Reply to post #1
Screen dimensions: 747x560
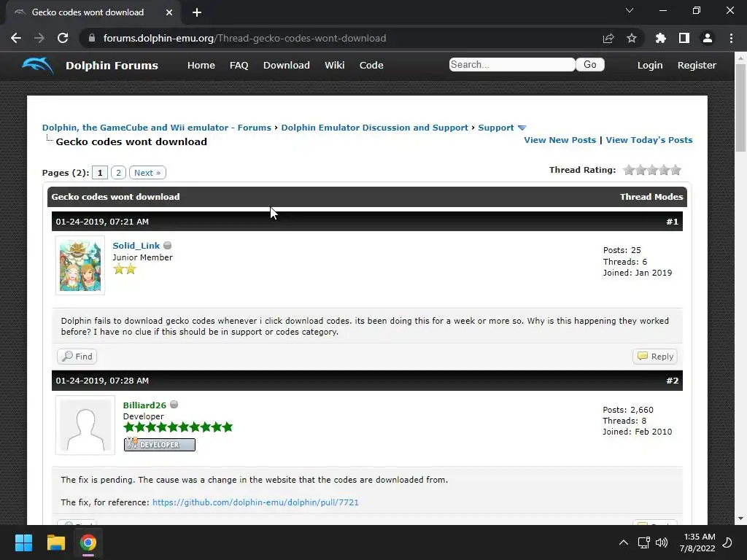[x=655, y=356]
